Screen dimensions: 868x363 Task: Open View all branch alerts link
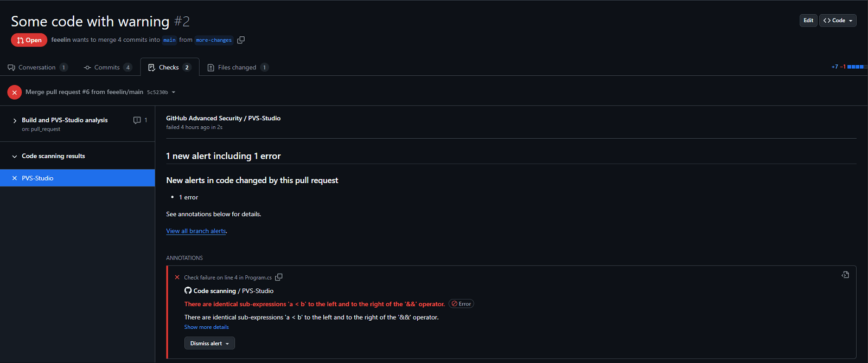[x=196, y=231]
